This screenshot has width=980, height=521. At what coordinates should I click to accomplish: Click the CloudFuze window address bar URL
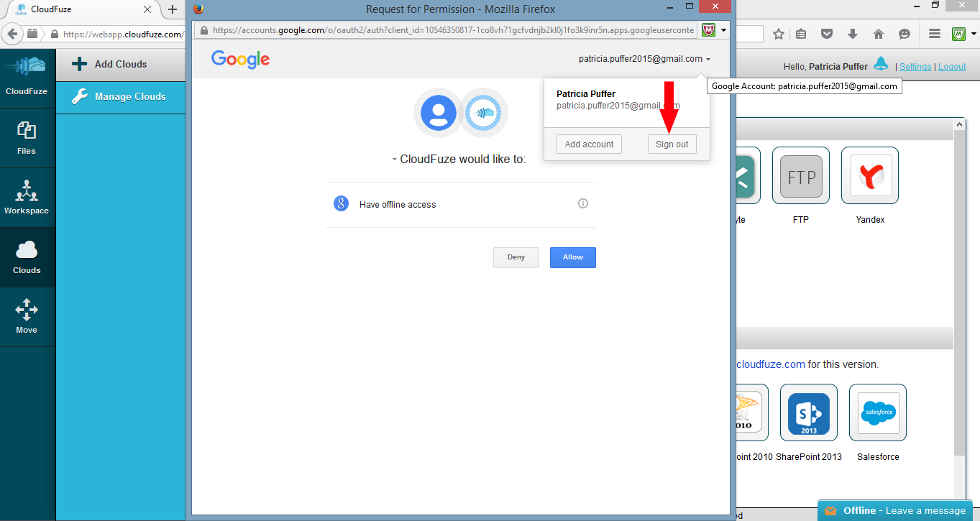[122, 34]
